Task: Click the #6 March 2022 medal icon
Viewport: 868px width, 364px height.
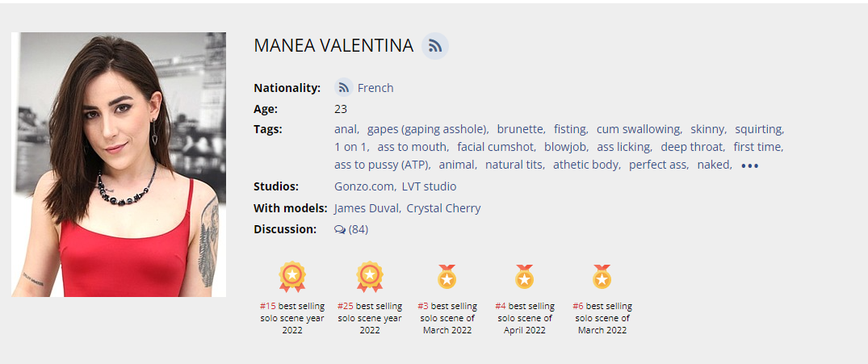Action: (602, 276)
